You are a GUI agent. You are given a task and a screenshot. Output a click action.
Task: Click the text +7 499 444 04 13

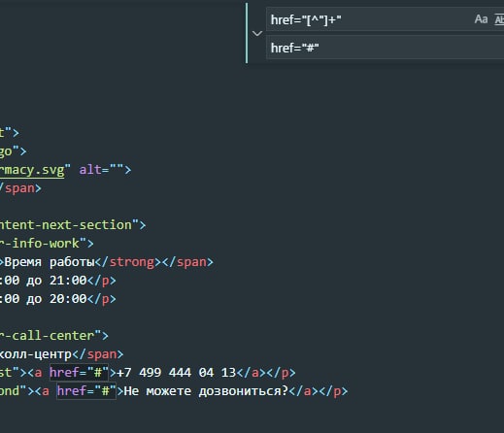pos(177,373)
